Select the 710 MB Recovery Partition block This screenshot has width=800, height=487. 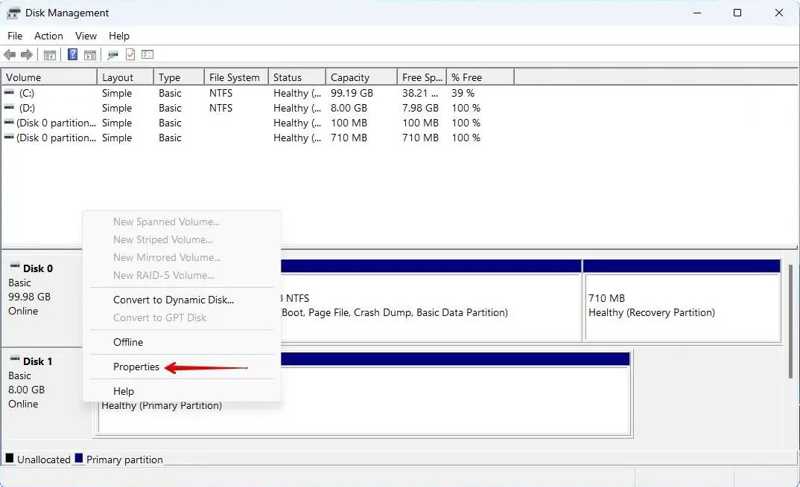(x=680, y=305)
